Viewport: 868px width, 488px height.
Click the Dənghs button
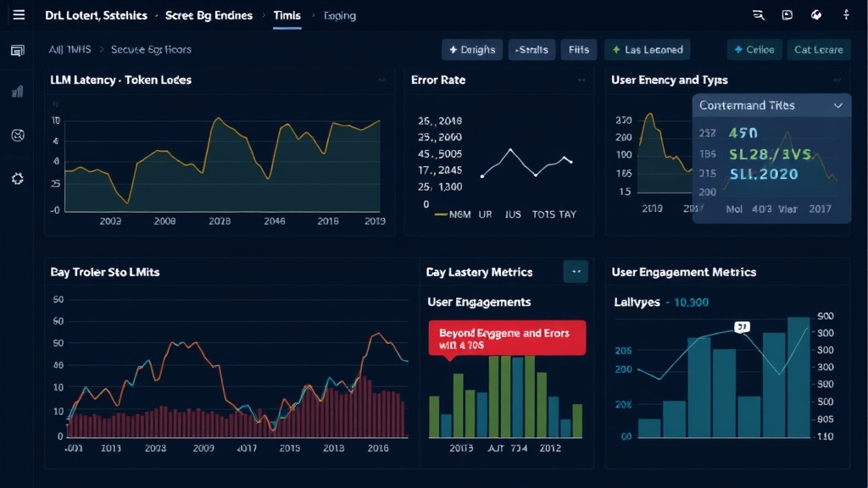(x=472, y=50)
